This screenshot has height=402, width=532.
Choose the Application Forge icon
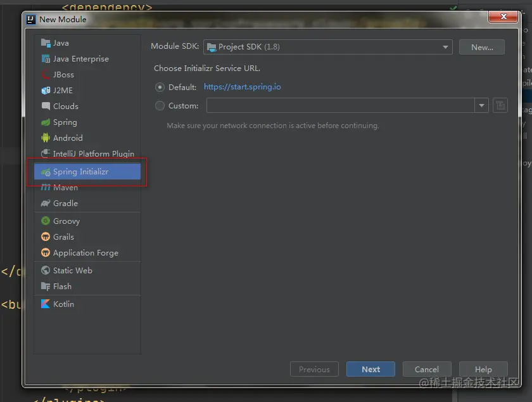(x=46, y=252)
